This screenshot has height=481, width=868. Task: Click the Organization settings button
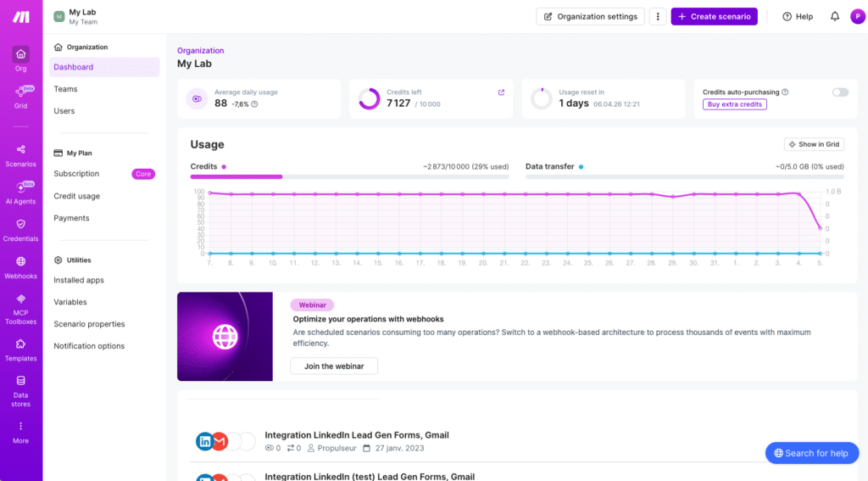pyautogui.click(x=590, y=17)
